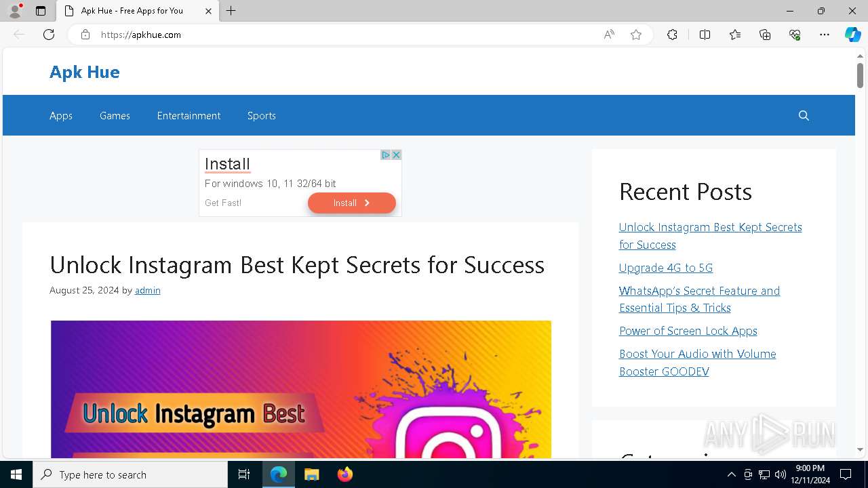Open recent post Boost Your Audio with Volume Booster
This screenshot has width=868, height=488.
pyautogui.click(x=697, y=363)
